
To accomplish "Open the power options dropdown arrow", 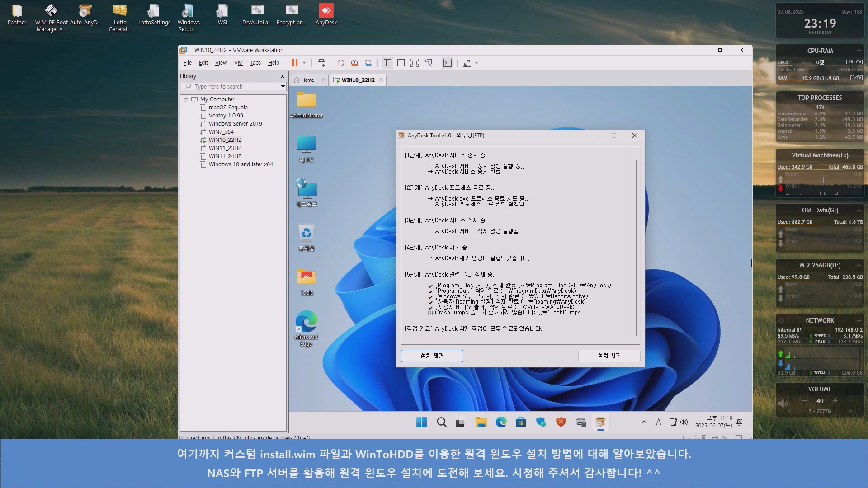I will click(x=304, y=63).
